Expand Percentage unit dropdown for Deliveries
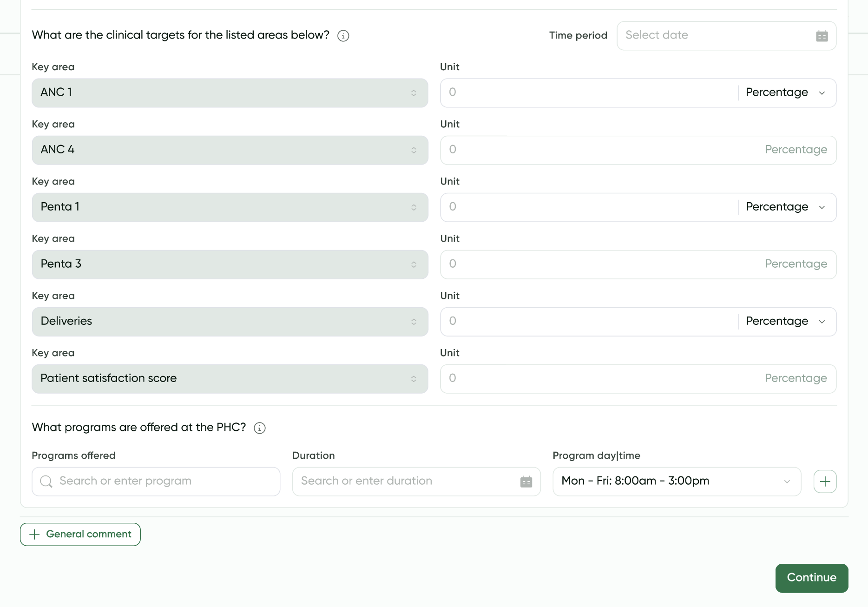 pyautogui.click(x=785, y=322)
